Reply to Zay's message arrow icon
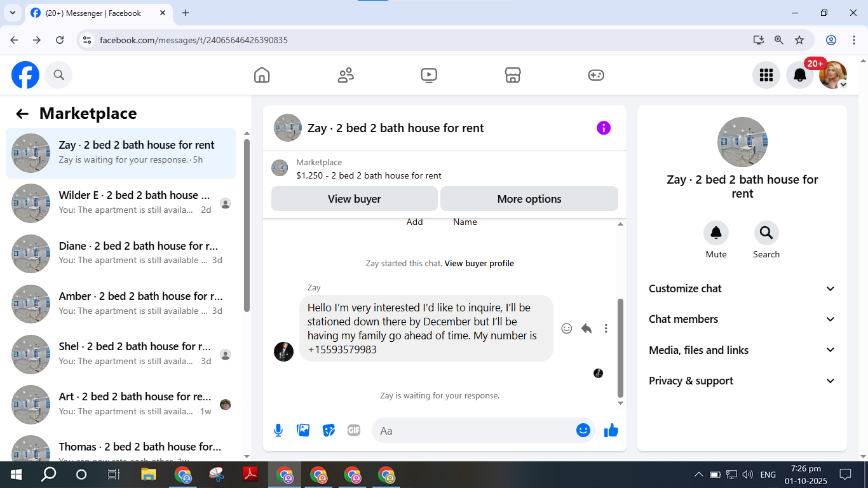This screenshot has height=488, width=868. pyautogui.click(x=587, y=329)
